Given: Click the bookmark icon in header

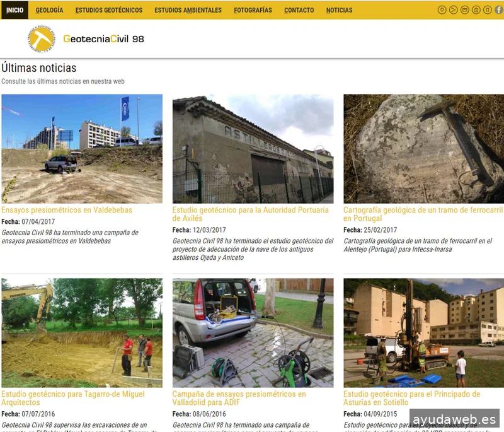Looking at the screenshot, I should pos(487,10).
